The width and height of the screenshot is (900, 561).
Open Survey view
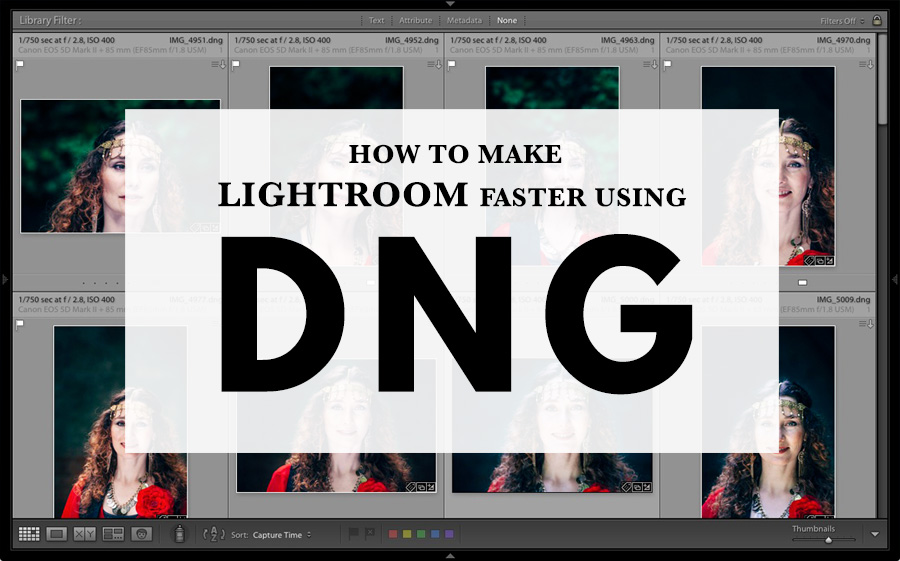coord(113,534)
